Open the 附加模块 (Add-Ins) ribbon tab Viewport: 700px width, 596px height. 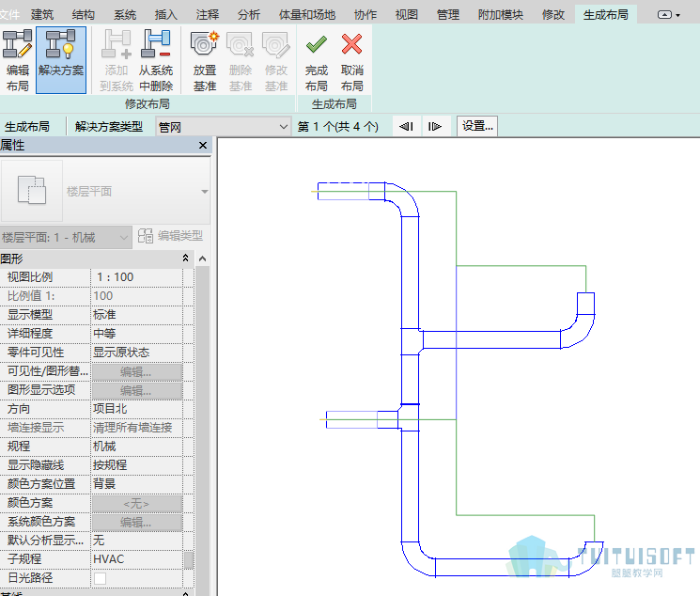click(x=500, y=15)
